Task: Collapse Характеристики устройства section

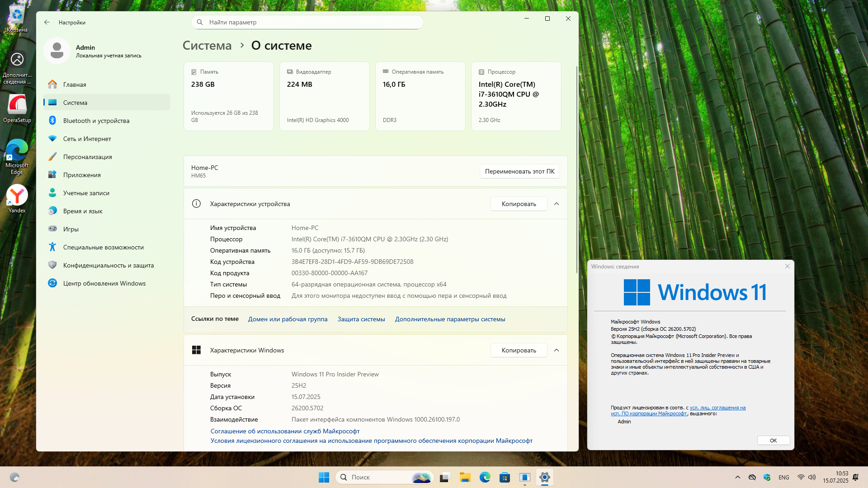Action: [x=557, y=204]
